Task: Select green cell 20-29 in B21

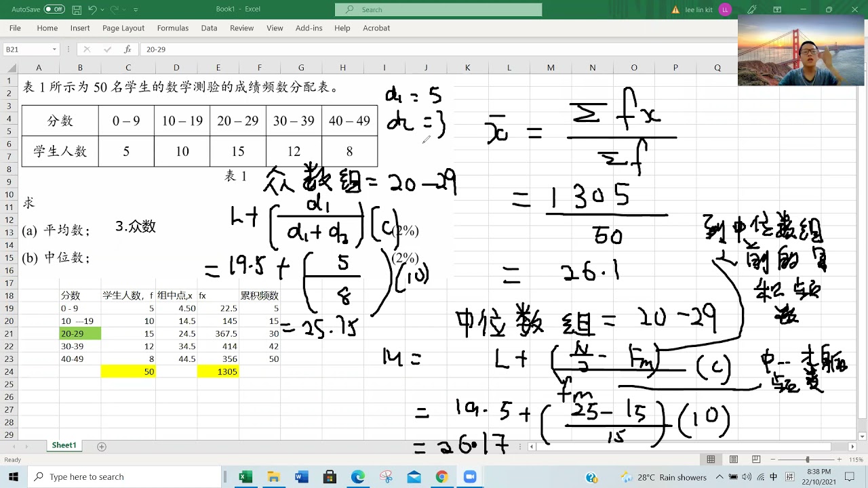Action: [80, 333]
